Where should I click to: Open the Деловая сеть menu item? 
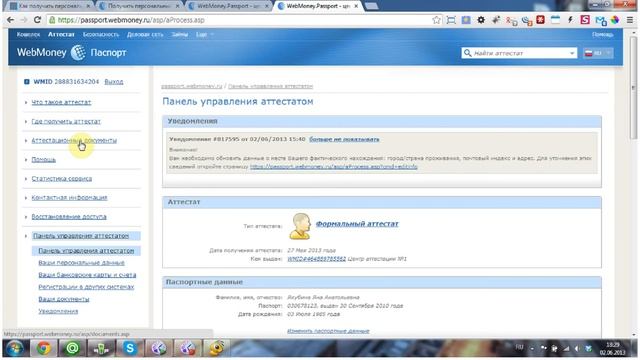click(x=145, y=35)
